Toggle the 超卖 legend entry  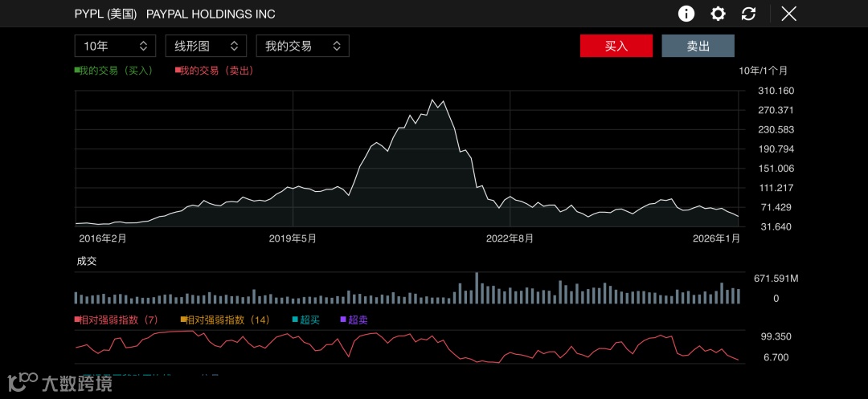354,320
